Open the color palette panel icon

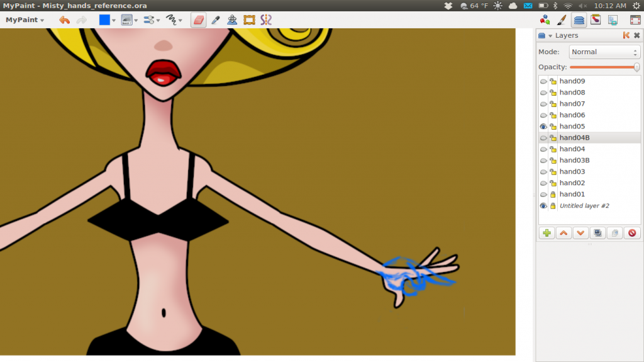tap(545, 20)
